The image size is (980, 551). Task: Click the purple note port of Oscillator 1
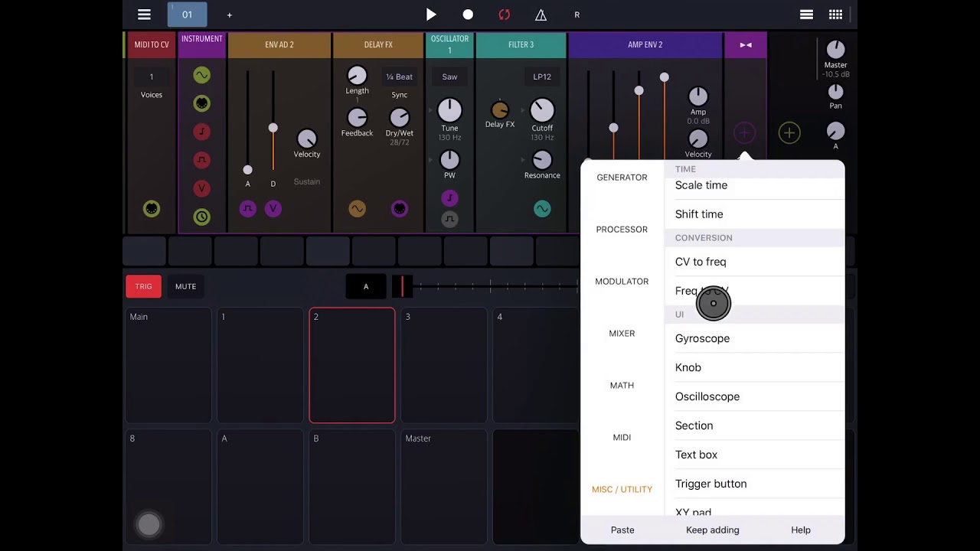(449, 198)
